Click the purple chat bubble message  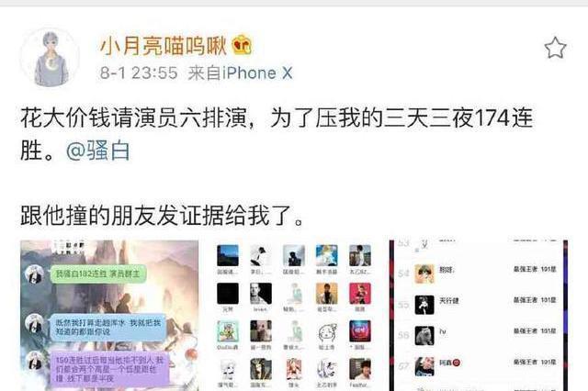pyautogui.click(x=110, y=369)
